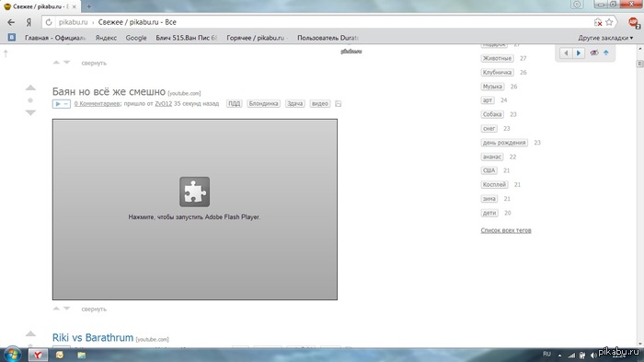Open the 'Музыка' tag in sidebar
Image resolution: width=644 pixels, height=362 pixels.
click(x=492, y=87)
